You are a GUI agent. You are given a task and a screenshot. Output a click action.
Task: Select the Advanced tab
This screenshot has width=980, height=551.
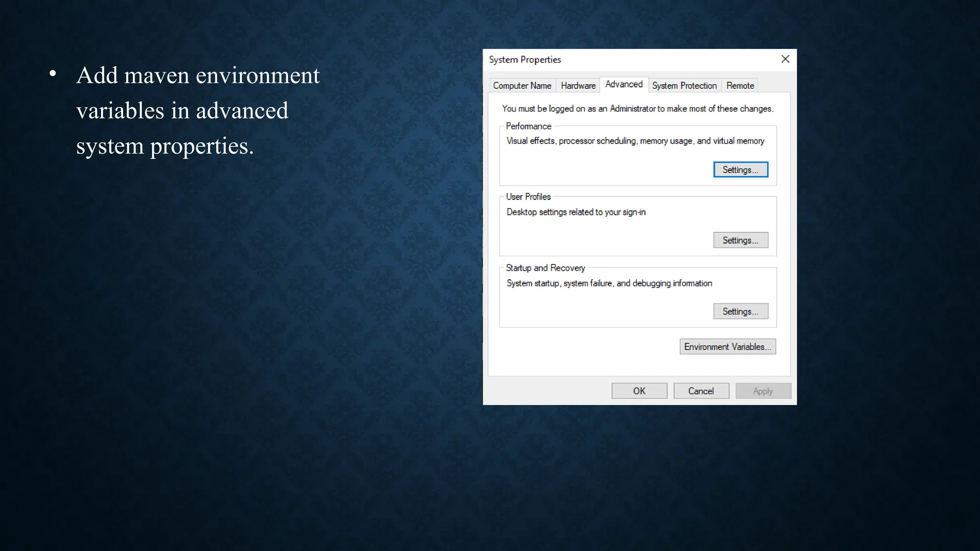(x=624, y=84)
